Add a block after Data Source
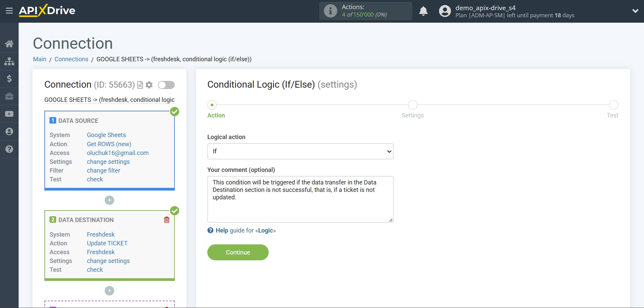The height and width of the screenshot is (308, 644). tap(109, 200)
